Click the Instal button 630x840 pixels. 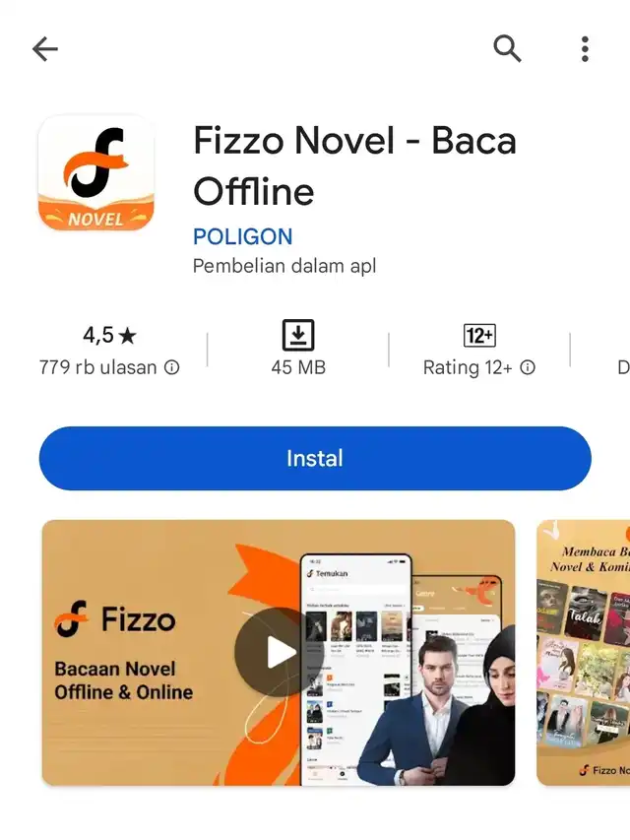coord(315,459)
